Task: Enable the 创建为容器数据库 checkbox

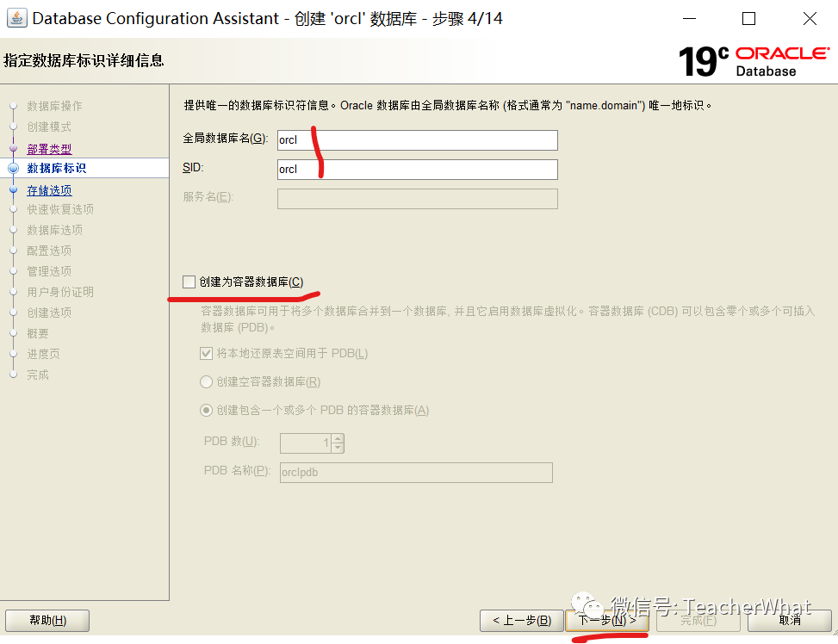Action: 189,282
